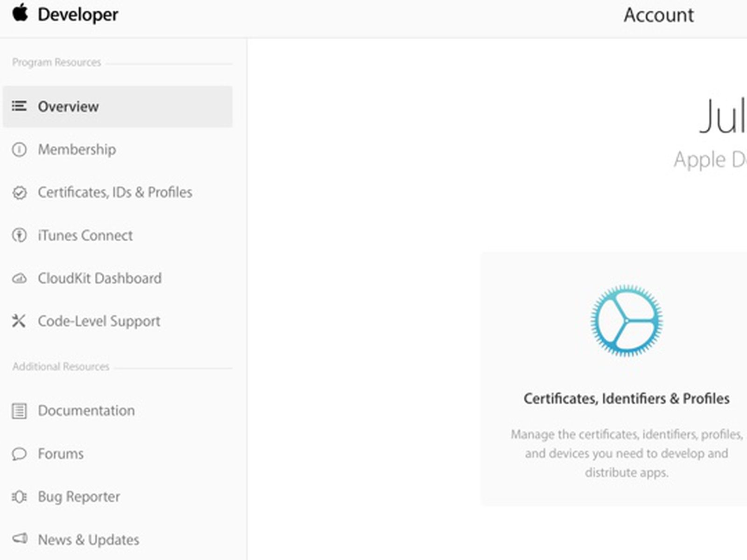Click the Apple logo icon
Viewport: 747px width, 560px height.
coord(20,13)
